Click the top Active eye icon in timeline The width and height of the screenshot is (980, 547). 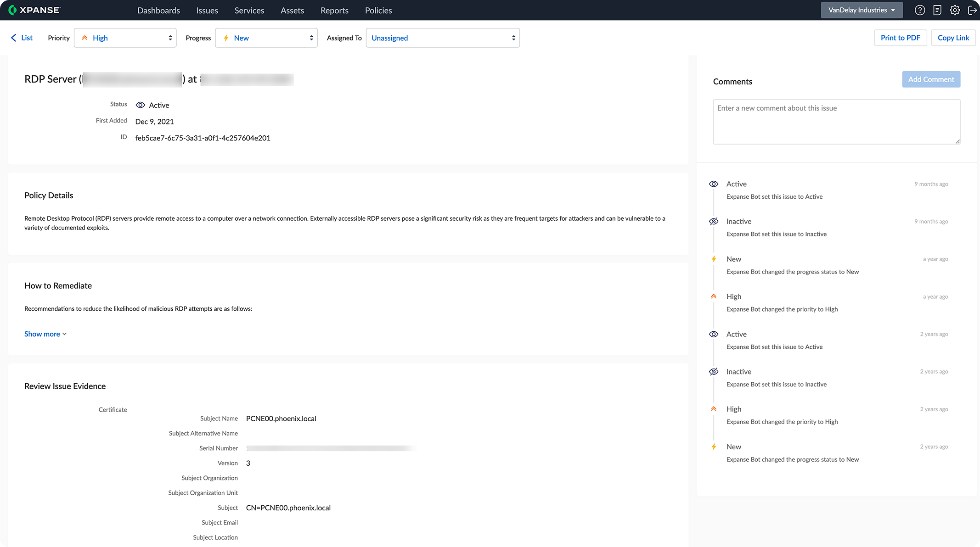714,184
